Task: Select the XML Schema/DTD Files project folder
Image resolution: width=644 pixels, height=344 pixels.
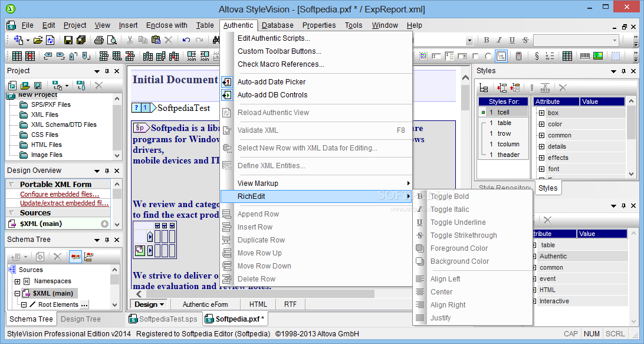Action: (64, 125)
